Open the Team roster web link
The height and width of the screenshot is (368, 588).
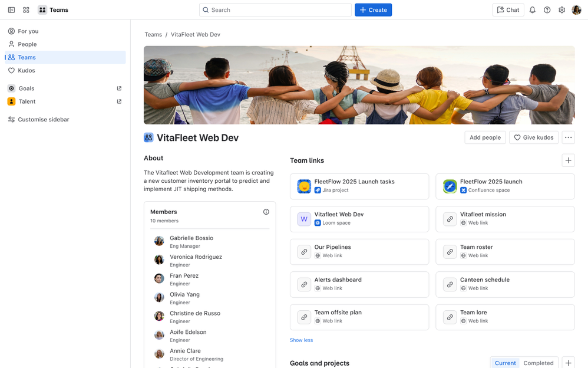pos(505,252)
